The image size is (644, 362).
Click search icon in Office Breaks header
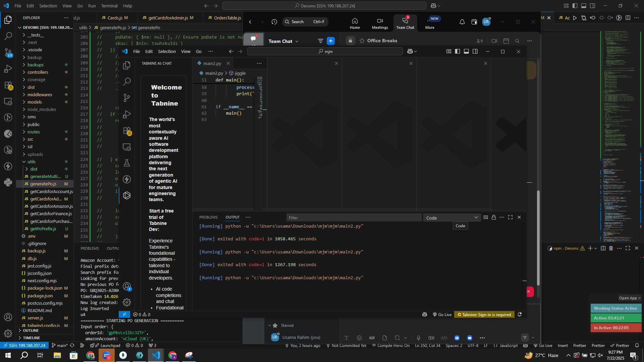[517, 41]
